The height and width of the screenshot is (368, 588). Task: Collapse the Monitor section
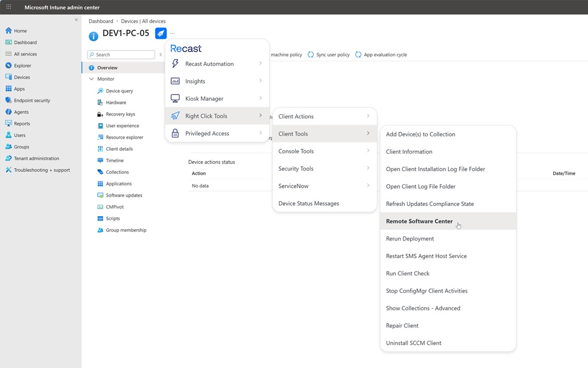(91, 79)
